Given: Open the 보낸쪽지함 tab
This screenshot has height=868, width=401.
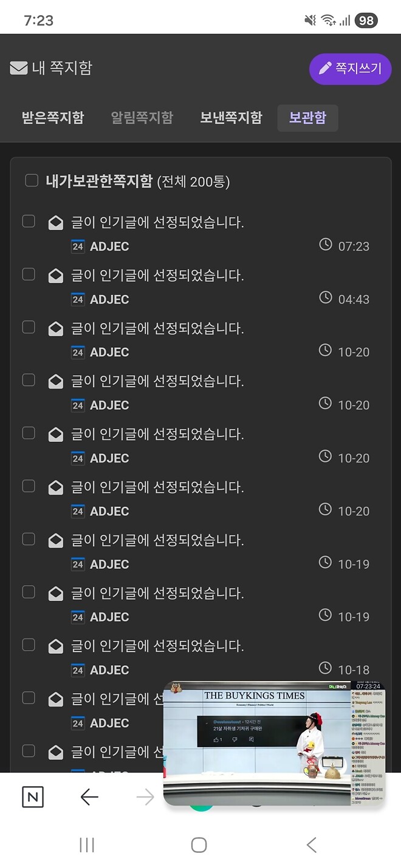Looking at the screenshot, I should [230, 119].
